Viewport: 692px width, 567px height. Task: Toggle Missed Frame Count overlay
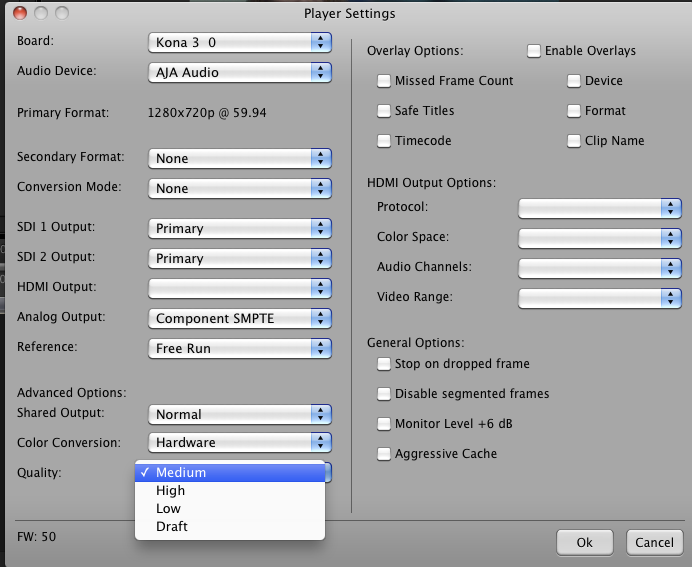(x=385, y=81)
